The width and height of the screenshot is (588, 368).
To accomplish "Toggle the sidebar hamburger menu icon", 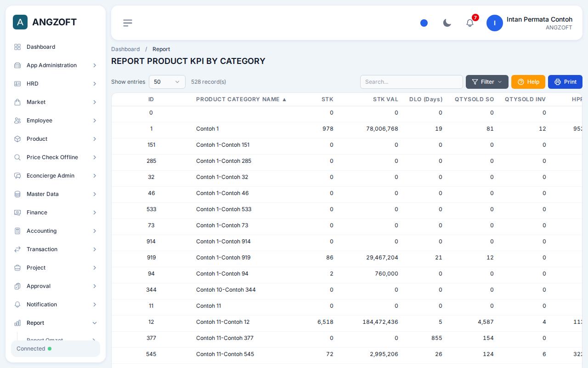I will (128, 23).
